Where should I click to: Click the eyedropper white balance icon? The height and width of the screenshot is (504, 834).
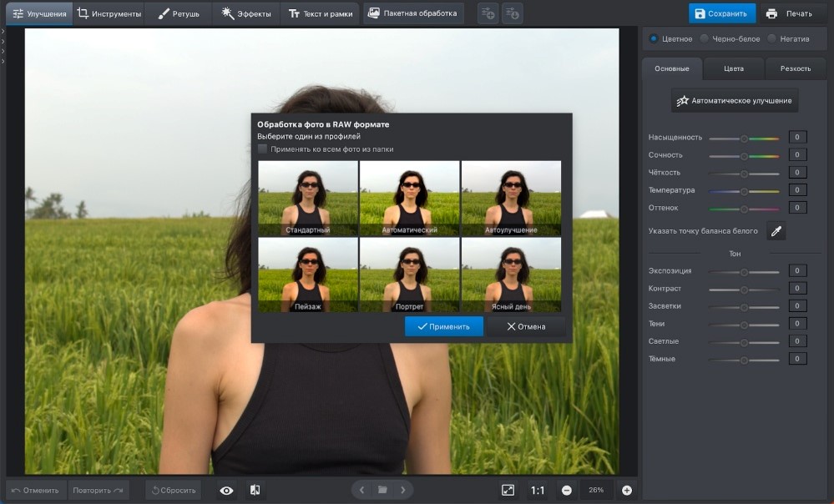pos(776,231)
